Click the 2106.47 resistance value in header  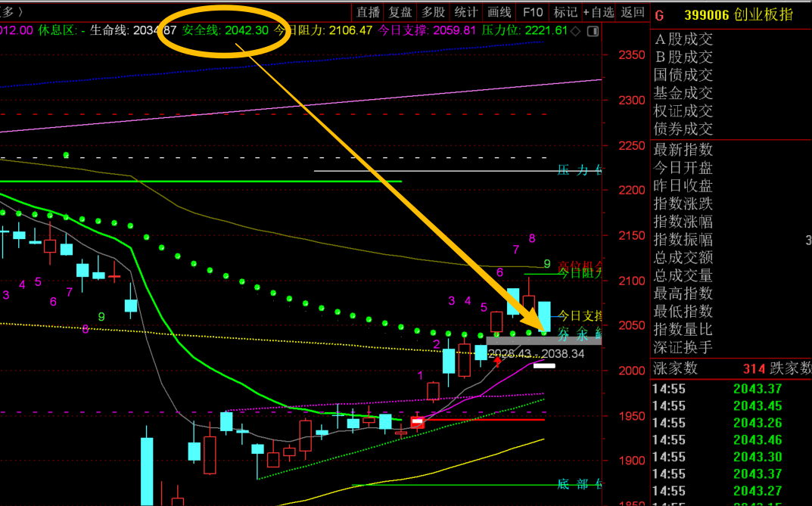(x=350, y=30)
